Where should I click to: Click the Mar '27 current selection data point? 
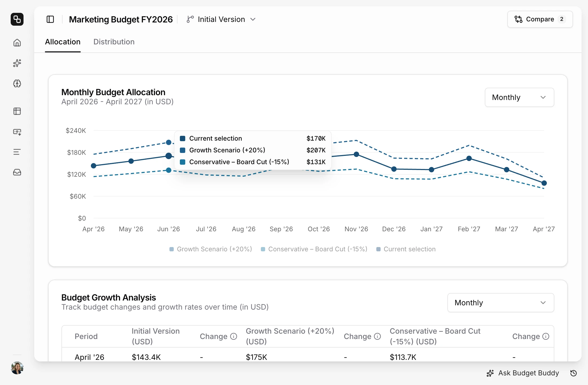coord(506,170)
